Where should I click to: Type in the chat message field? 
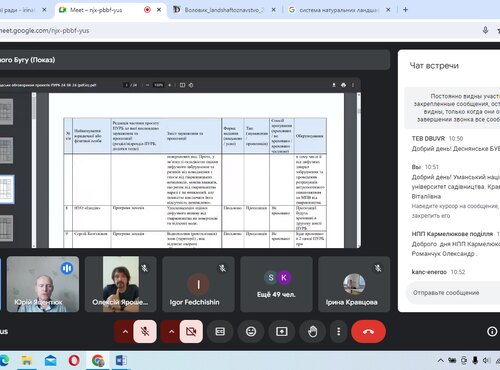click(453, 293)
